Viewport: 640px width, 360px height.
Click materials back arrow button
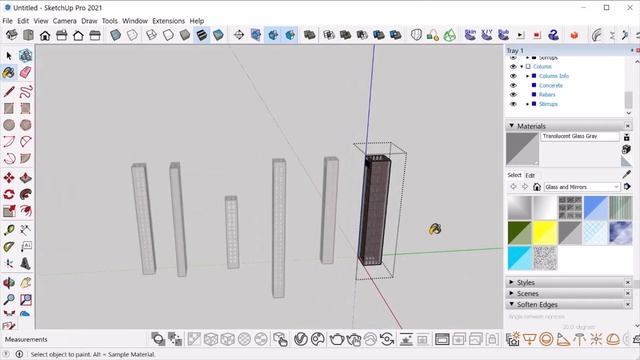click(x=513, y=187)
